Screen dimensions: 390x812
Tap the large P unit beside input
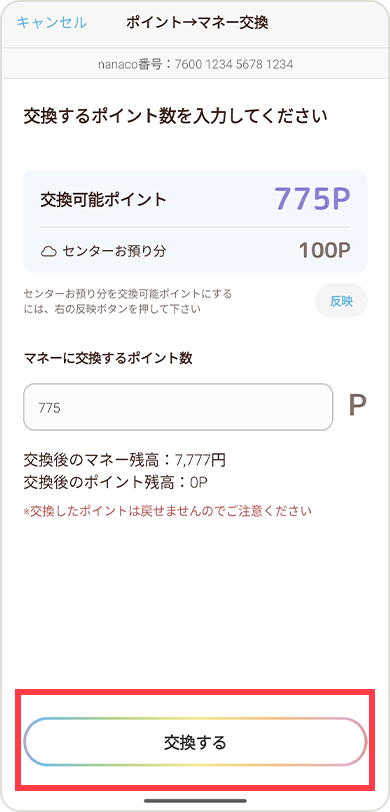[357, 407]
